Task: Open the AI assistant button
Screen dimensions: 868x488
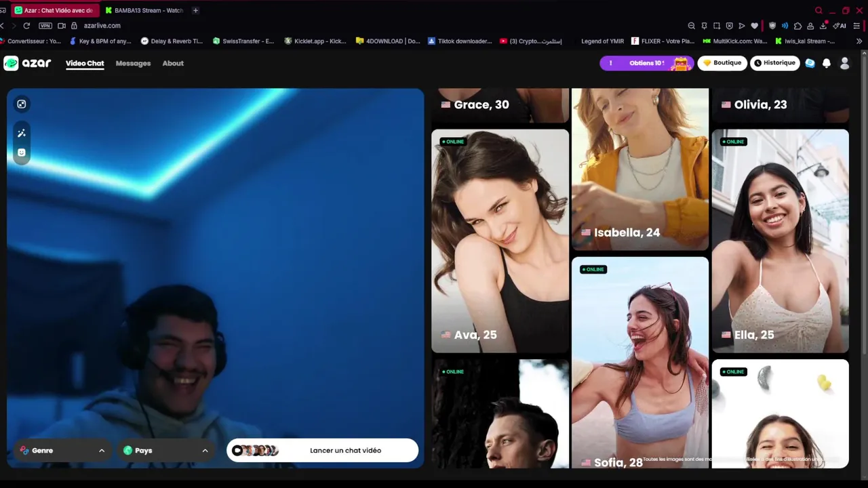Action: (840, 26)
